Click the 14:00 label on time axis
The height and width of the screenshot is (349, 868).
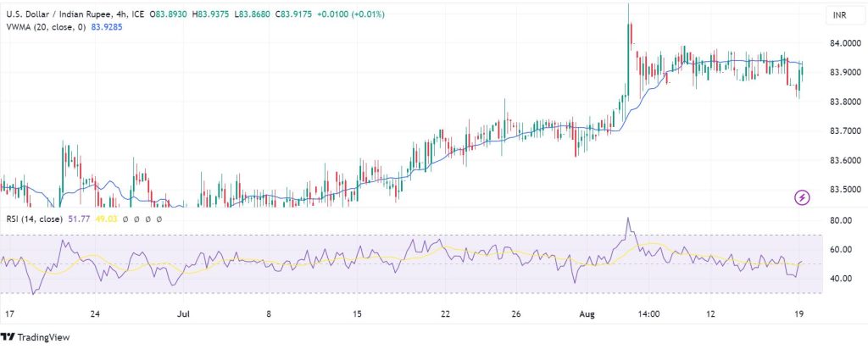tap(648, 314)
